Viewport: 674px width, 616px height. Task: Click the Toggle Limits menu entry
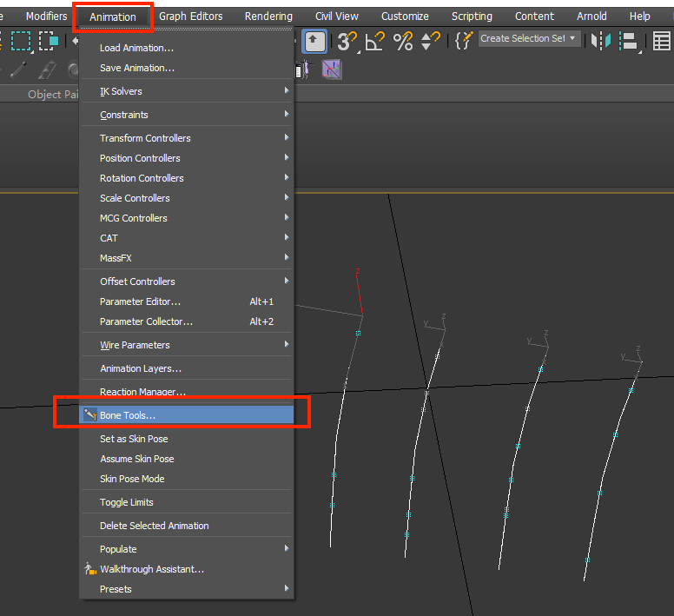pyautogui.click(x=187, y=502)
